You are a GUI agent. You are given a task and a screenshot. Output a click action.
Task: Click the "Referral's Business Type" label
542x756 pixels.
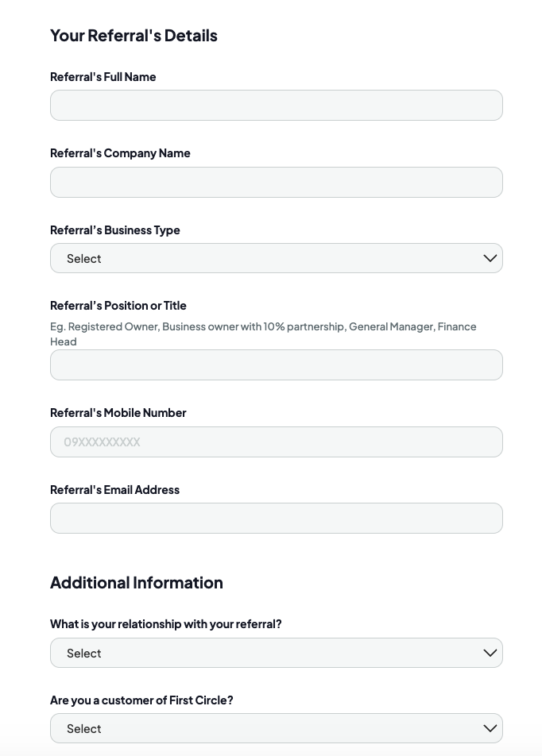click(115, 230)
